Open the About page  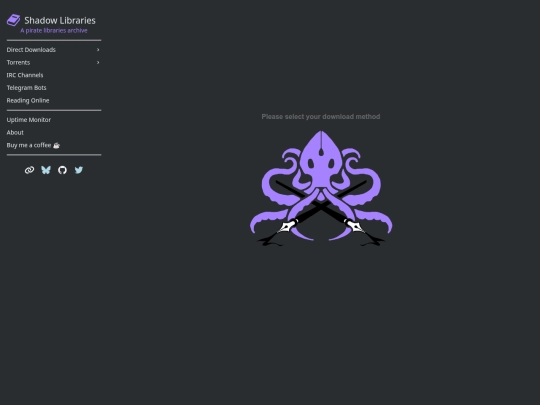point(15,133)
